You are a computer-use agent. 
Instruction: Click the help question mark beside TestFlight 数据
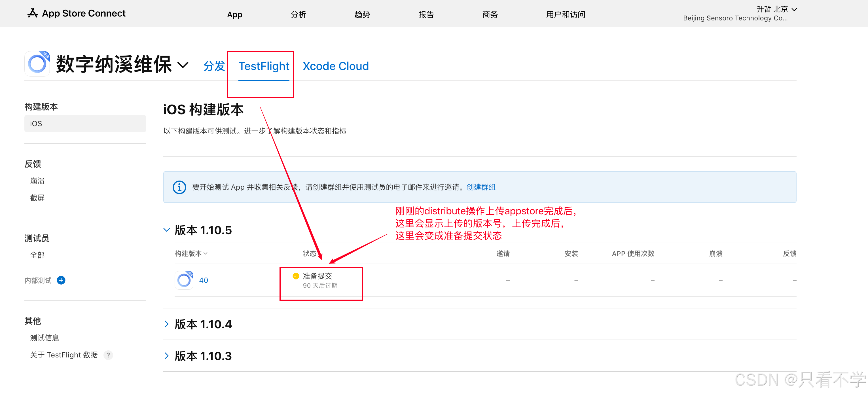(x=108, y=355)
